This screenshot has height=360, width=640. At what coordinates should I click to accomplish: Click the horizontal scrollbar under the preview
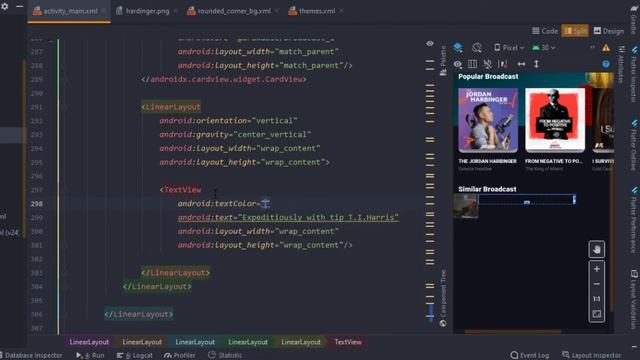tap(513, 331)
